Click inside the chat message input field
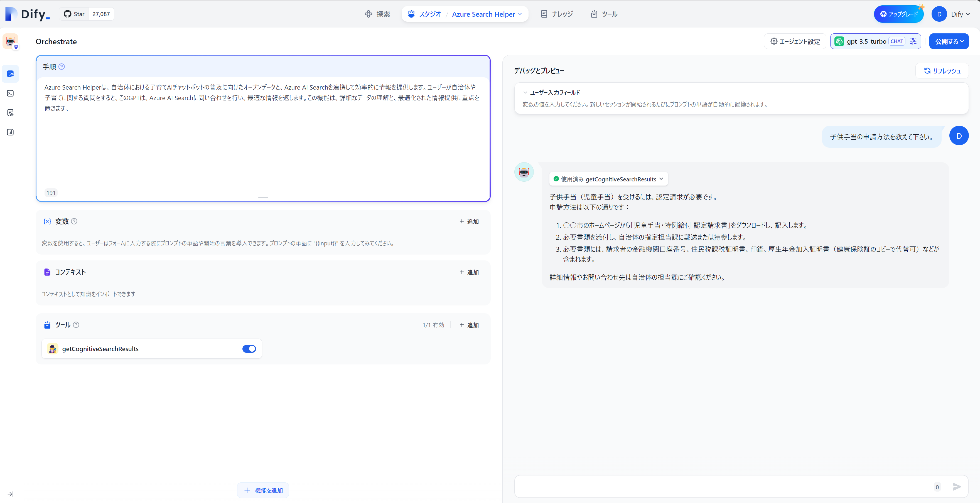980x503 pixels. (x=723, y=487)
